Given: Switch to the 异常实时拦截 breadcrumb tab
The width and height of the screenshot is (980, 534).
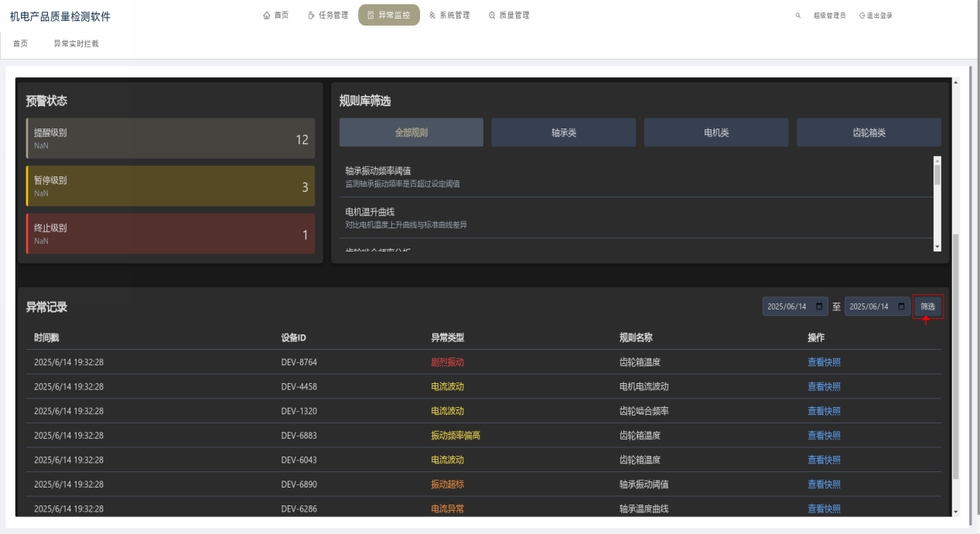Looking at the screenshot, I should click(76, 43).
